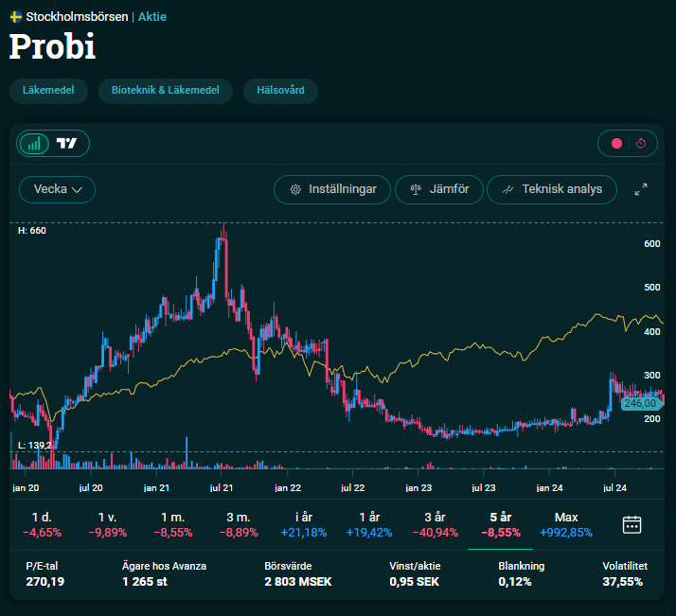Toggle the red live streaming dot

coord(616,144)
